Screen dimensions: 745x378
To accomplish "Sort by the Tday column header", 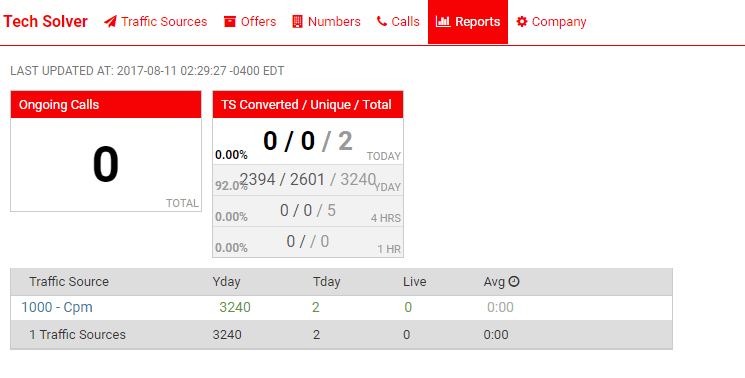I will 326,282.
